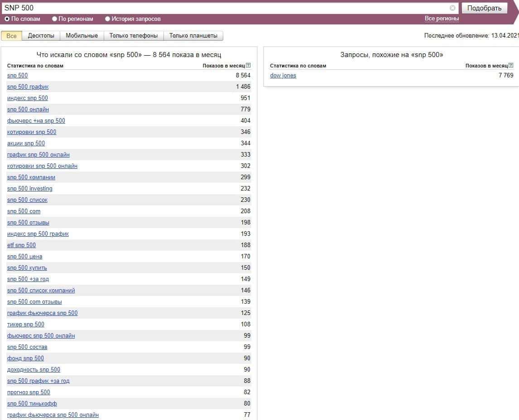519x420 pixels.
Task: Click the 'индекс snp 500' link
Action: (x=28, y=98)
